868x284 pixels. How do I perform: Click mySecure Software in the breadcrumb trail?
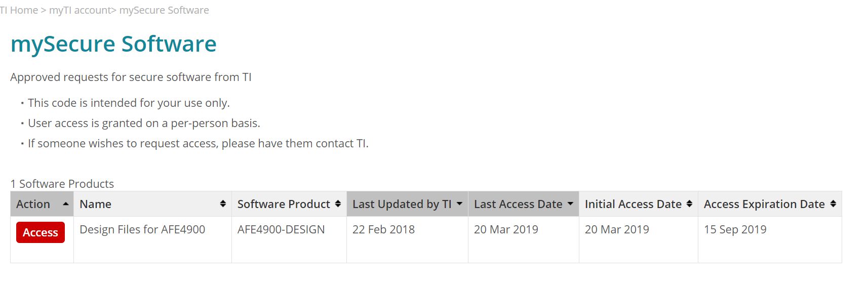pos(164,10)
